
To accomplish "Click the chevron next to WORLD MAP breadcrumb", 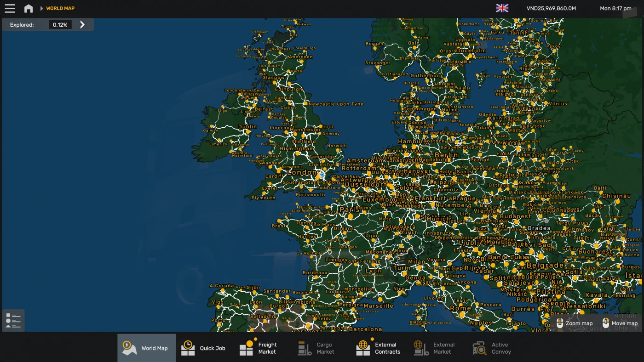I will [x=41, y=8].
